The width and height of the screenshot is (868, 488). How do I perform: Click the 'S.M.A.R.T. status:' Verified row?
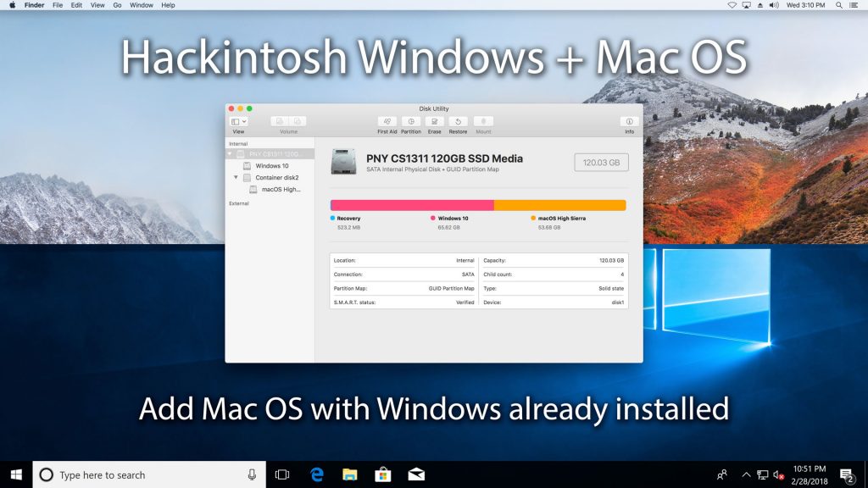[x=404, y=302]
